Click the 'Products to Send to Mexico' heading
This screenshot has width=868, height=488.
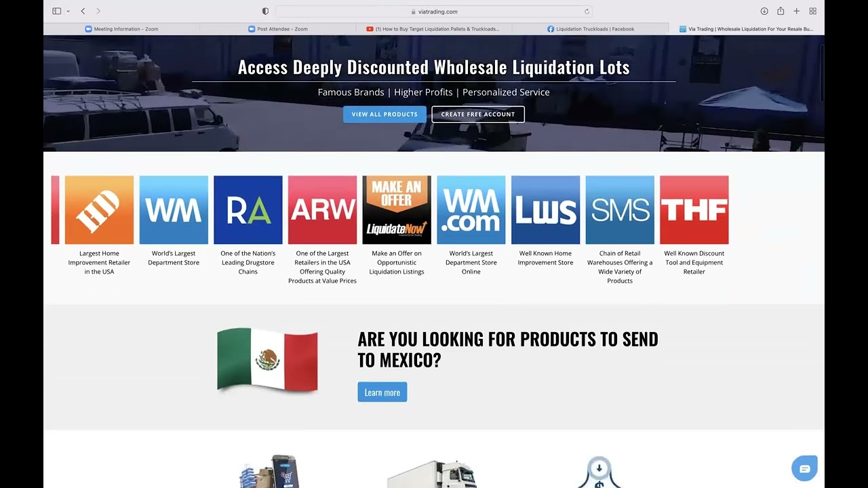pos(508,349)
